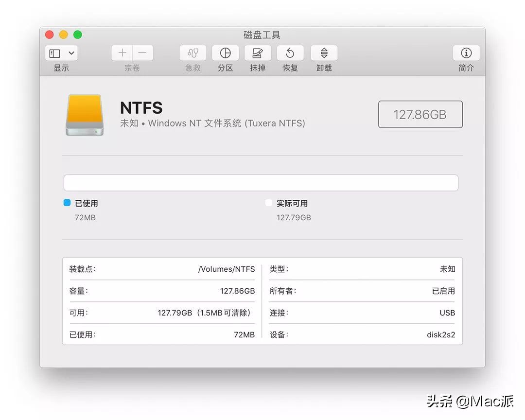Click 卸载 to unmount the NTFS volume
The image size is (525, 420).
323,53
